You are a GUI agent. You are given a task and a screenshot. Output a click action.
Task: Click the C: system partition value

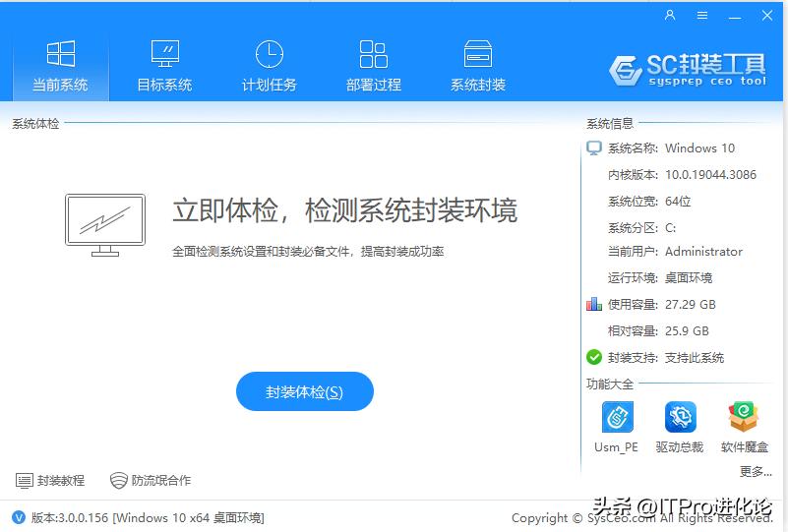670,228
